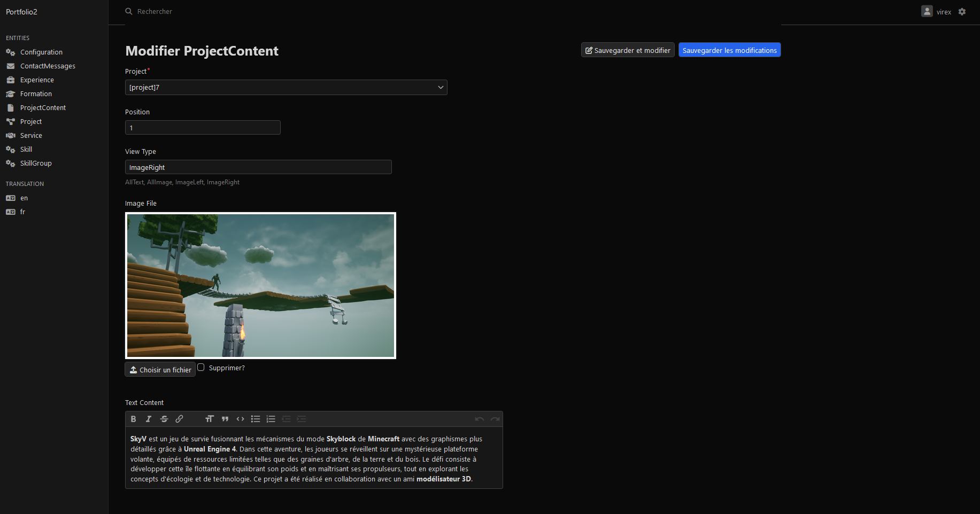Open the en translation entry

click(24, 198)
